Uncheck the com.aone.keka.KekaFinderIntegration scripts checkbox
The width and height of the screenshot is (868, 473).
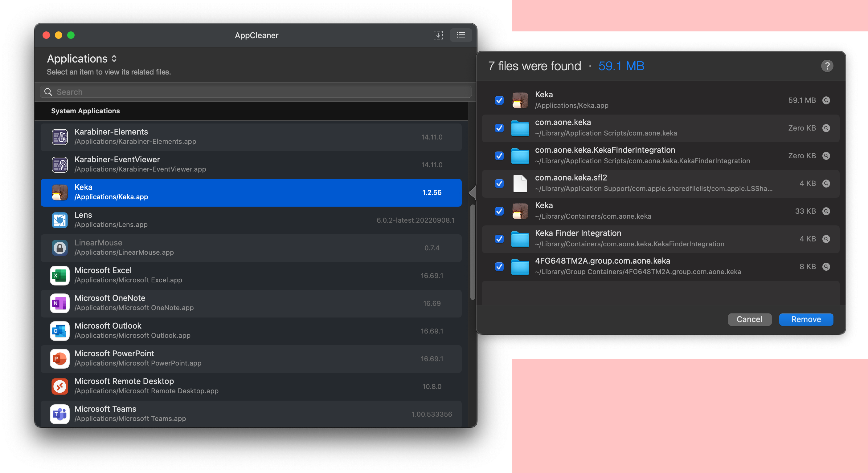[x=499, y=156]
